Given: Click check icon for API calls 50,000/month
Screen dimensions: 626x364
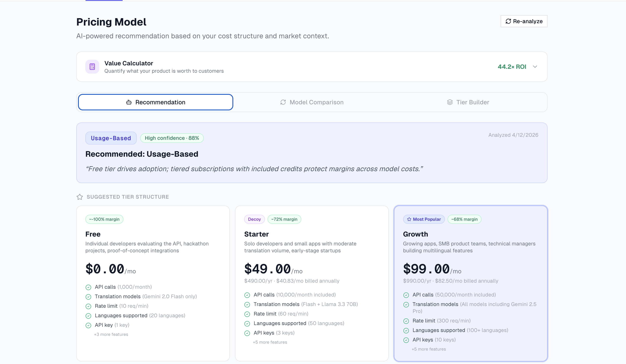Looking at the screenshot, I should [406, 295].
